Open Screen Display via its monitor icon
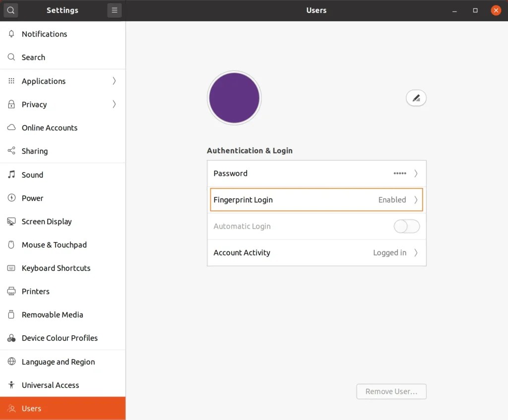Viewport: 508px width, 420px height. click(x=11, y=221)
